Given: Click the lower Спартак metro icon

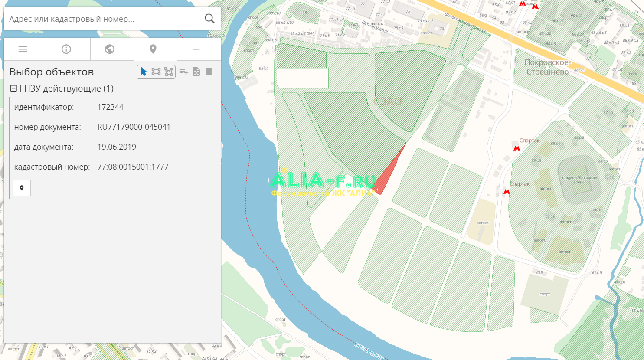Looking at the screenshot, I should (507, 191).
